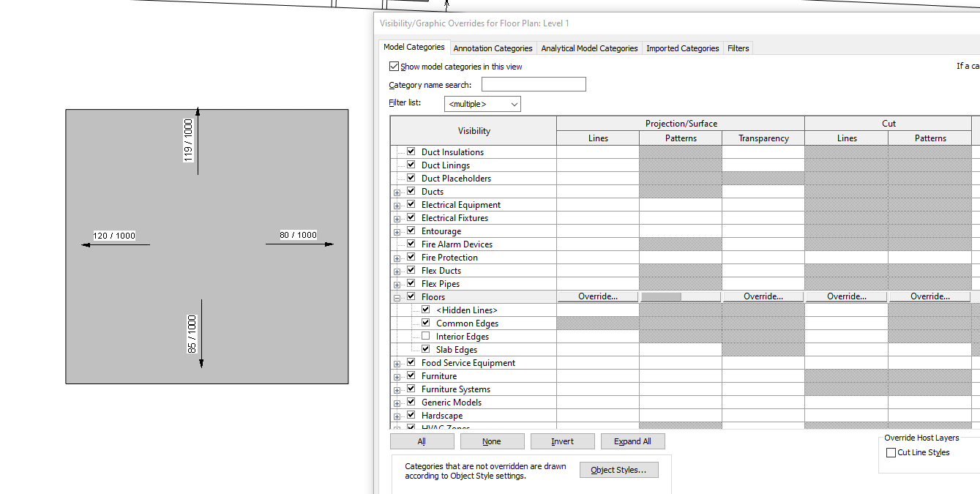
Task: Override Floors cut patterns
Action: [x=930, y=296]
